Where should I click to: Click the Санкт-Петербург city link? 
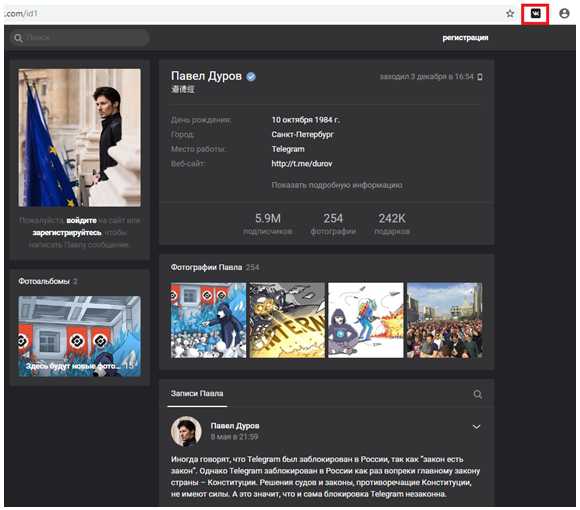(303, 134)
